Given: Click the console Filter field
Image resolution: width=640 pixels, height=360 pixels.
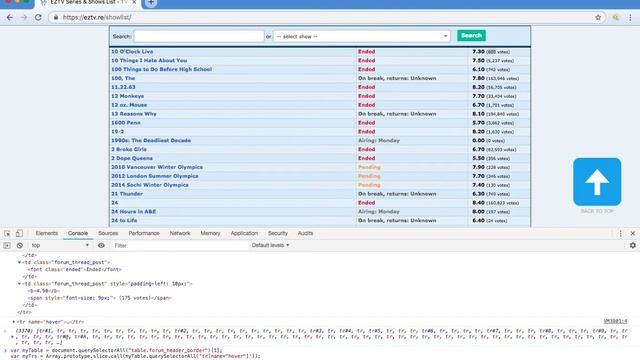Looking at the screenshot, I should tap(180, 245).
